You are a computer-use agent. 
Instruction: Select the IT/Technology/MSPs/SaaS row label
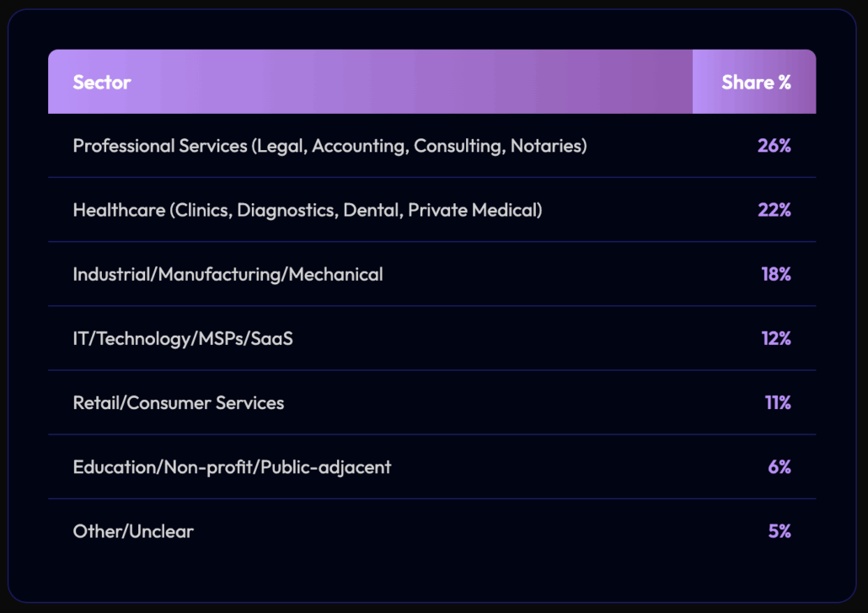tap(183, 338)
